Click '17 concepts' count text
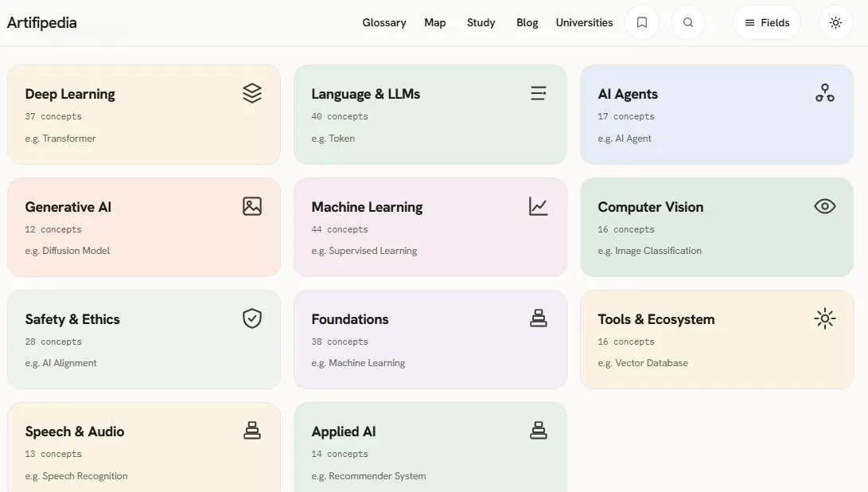Screen dimensions: 868x492 [626, 116]
